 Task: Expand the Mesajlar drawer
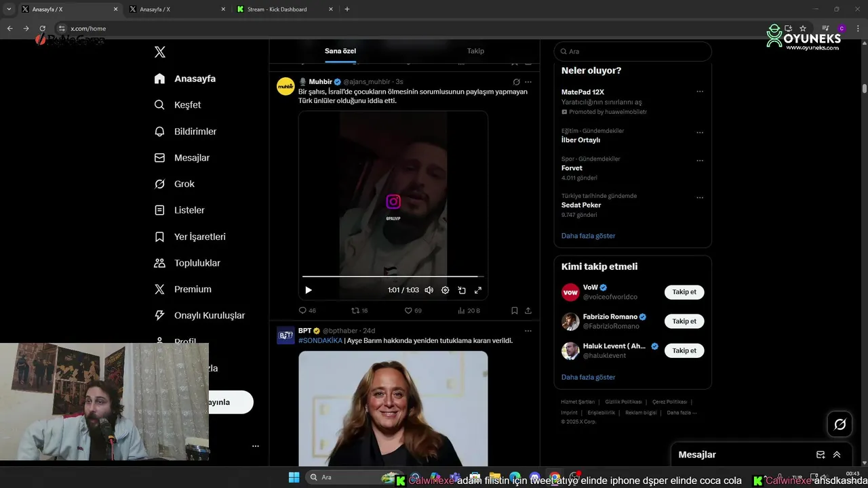(x=837, y=455)
